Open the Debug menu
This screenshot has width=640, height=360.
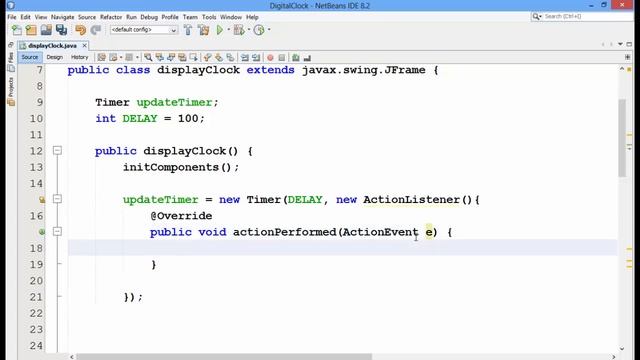(x=149, y=17)
